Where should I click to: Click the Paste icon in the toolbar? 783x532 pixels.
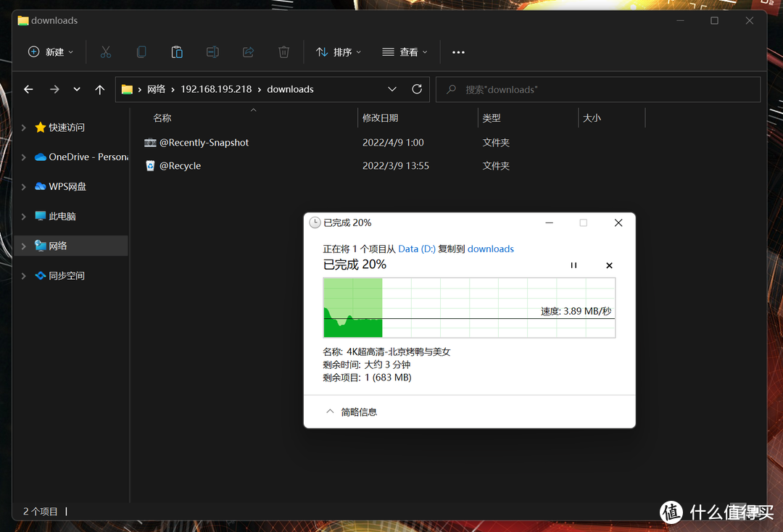177,51
